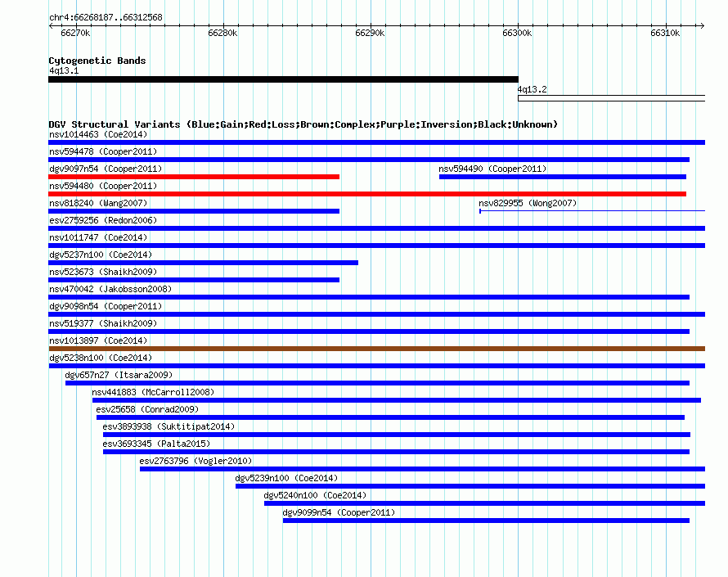Click the dgv9099n54 (Cooper2011) label
This screenshot has height=577, width=728.
tap(339, 512)
